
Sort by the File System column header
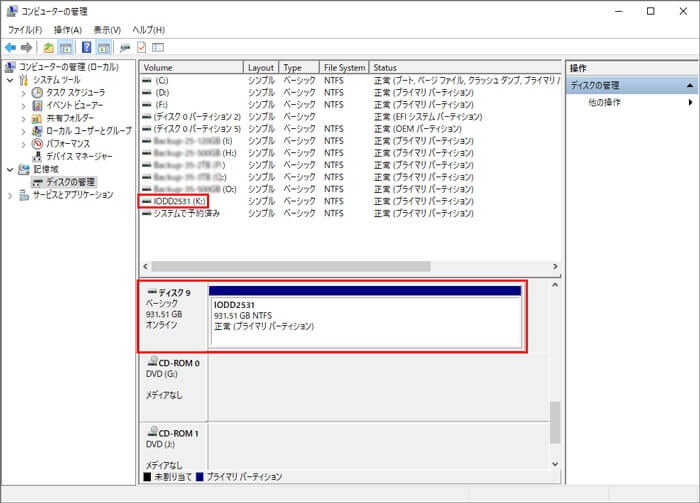click(344, 68)
